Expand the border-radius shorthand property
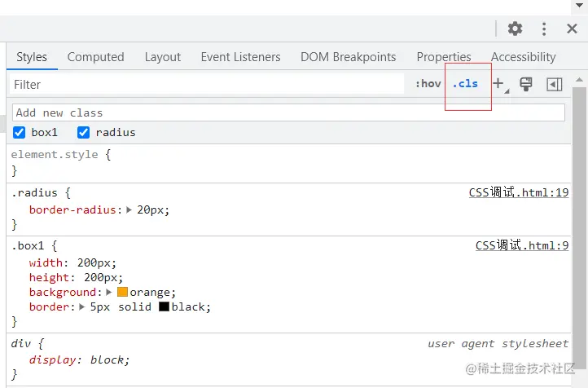 129,209
